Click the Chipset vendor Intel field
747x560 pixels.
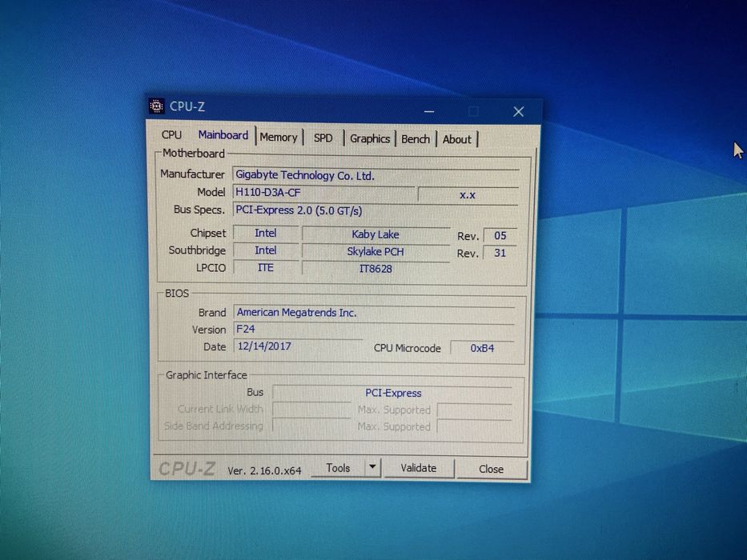tap(265, 233)
